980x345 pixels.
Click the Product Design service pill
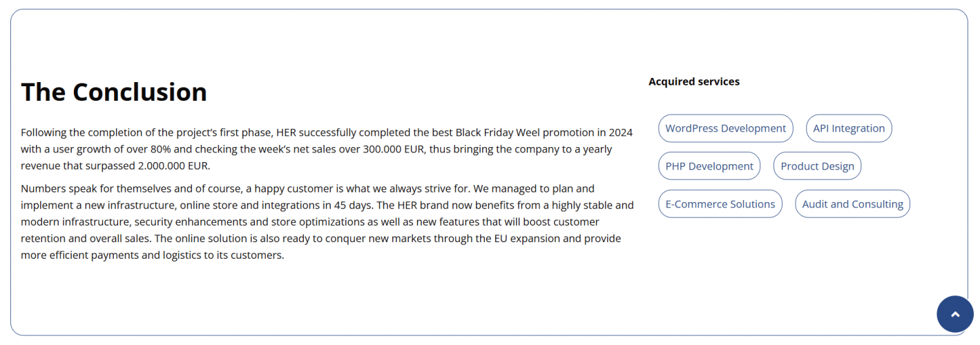pos(817,166)
